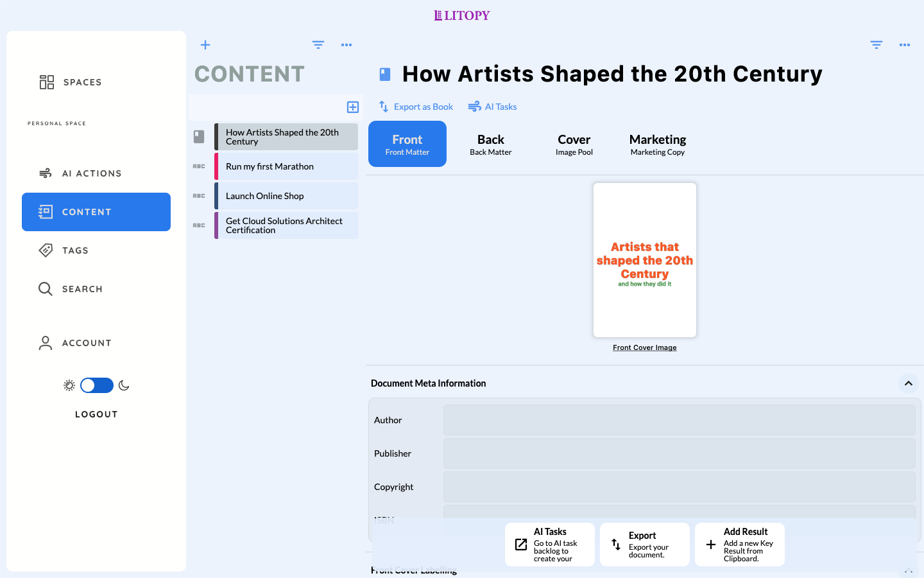Open the content list three-dot menu
The height and width of the screenshot is (578, 924).
click(x=346, y=45)
